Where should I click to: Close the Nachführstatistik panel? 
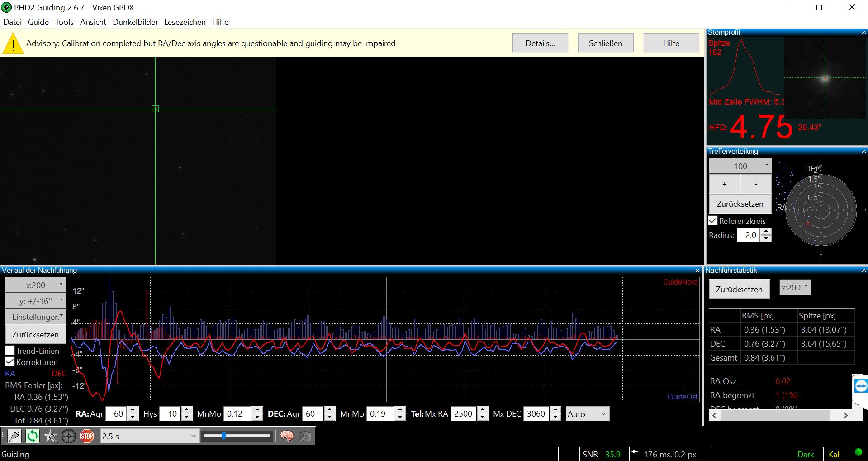pyautogui.click(x=863, y=271)
